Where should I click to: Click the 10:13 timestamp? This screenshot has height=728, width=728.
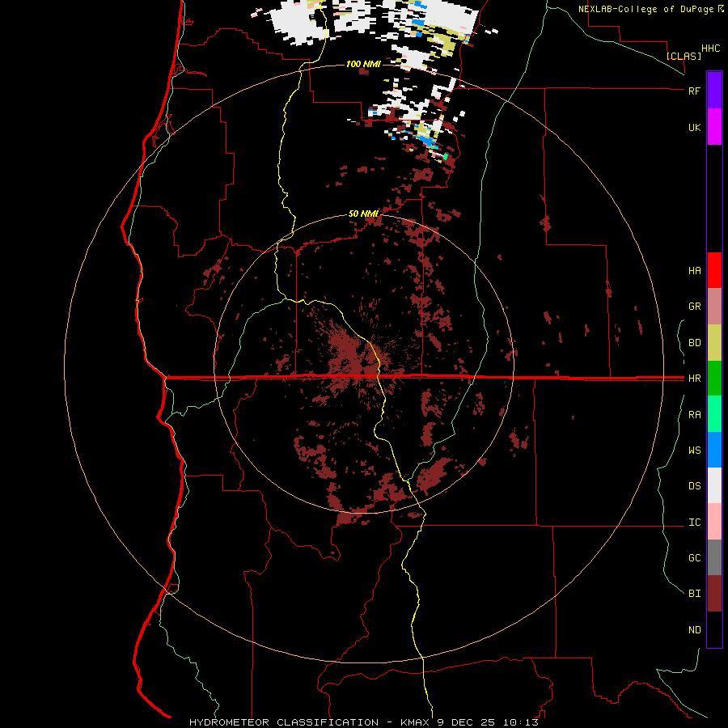click(x=520, y=722)
